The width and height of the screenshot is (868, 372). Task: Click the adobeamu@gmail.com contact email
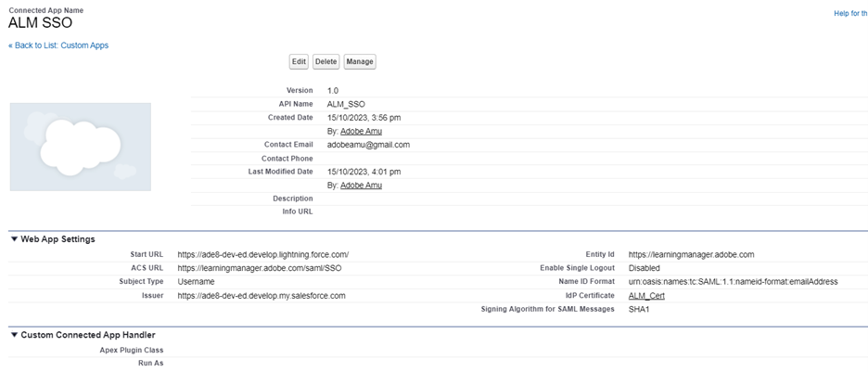368,145
